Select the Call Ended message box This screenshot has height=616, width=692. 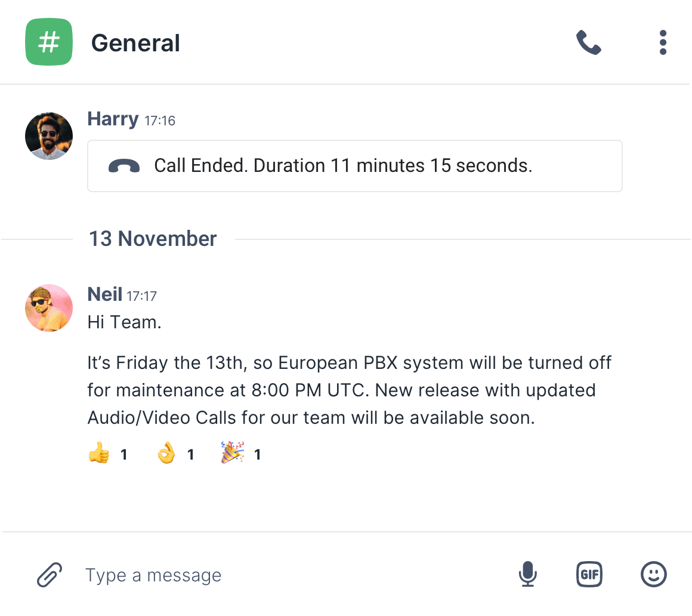coord(355,166)
